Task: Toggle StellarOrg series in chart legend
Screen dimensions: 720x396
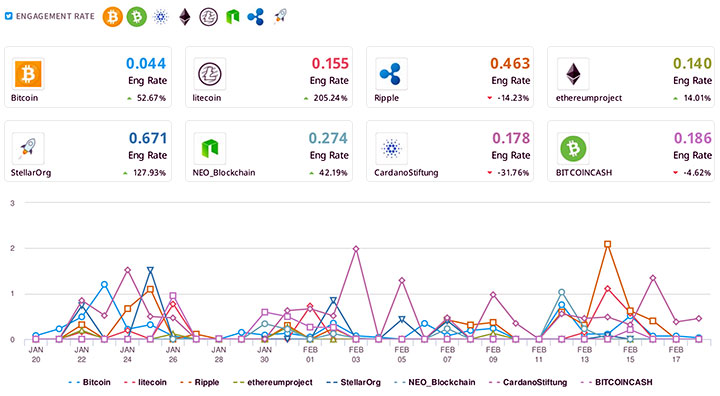Action: click(x=353, y=382)
